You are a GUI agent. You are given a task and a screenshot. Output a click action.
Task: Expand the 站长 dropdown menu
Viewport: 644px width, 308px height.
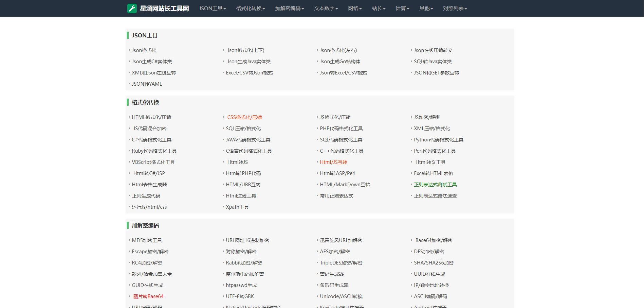pos(379,8)
